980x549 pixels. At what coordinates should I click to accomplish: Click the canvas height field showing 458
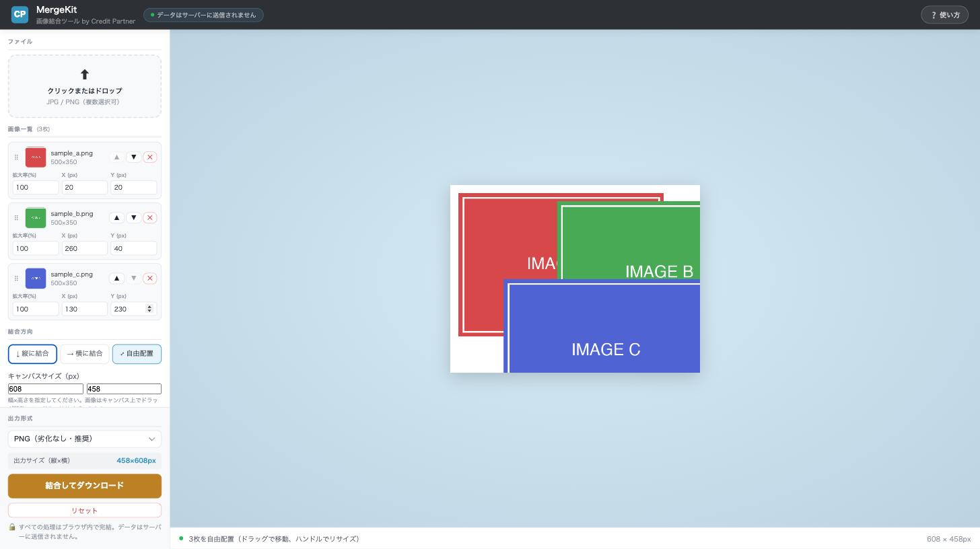tap(124, 389)
